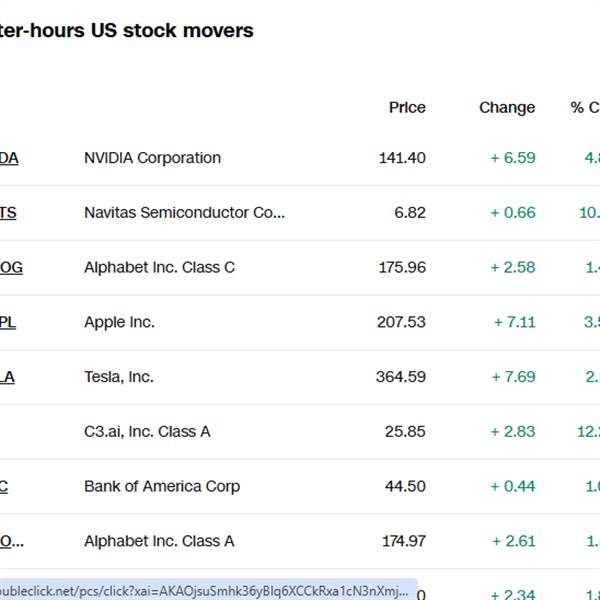
Task: Open the Apple Inc. ticker symbol link
Action: [x=8, y=322]
